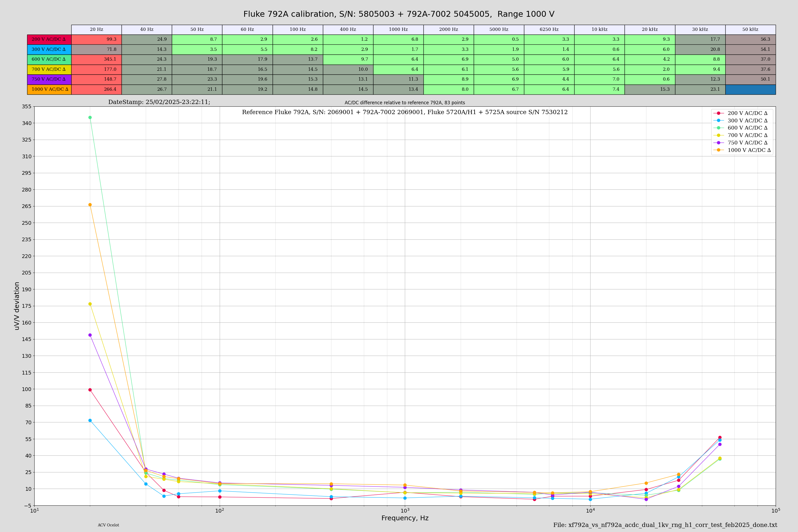The image size is (798, 532).
Task: Click the 24.9 cell in 40 Hz column
Action: pyautogui.click(x=147, y=39)
